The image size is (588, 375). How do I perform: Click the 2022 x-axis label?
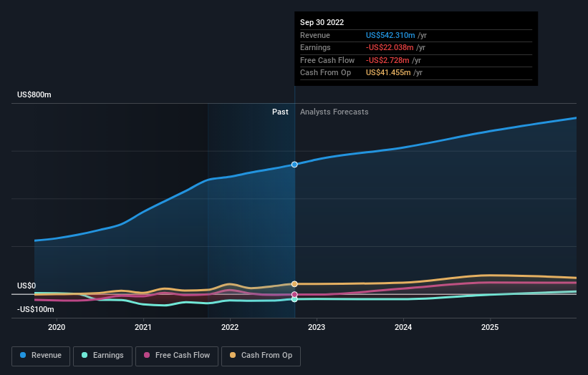[x=230, y=328]
